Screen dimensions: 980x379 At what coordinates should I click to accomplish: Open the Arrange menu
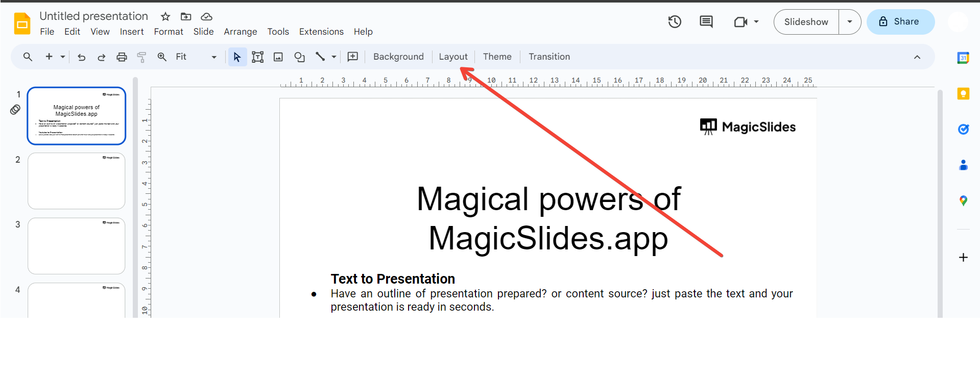(241, 32)
